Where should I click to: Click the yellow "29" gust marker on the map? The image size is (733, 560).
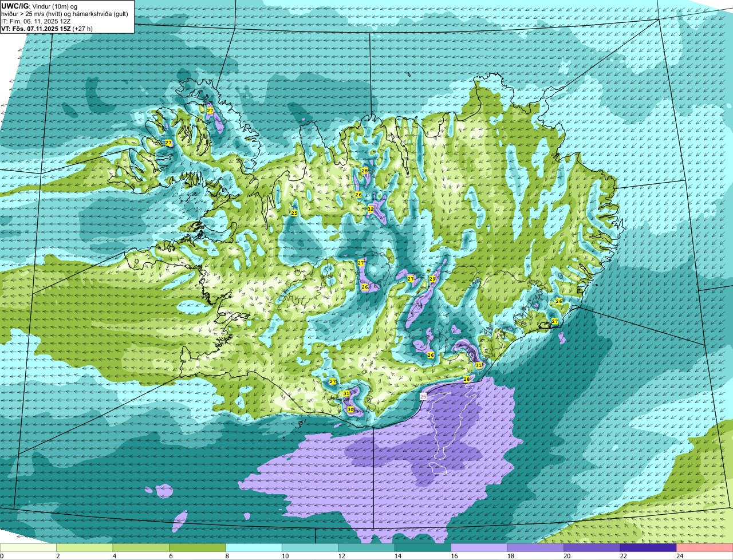[x=432, y=279]
